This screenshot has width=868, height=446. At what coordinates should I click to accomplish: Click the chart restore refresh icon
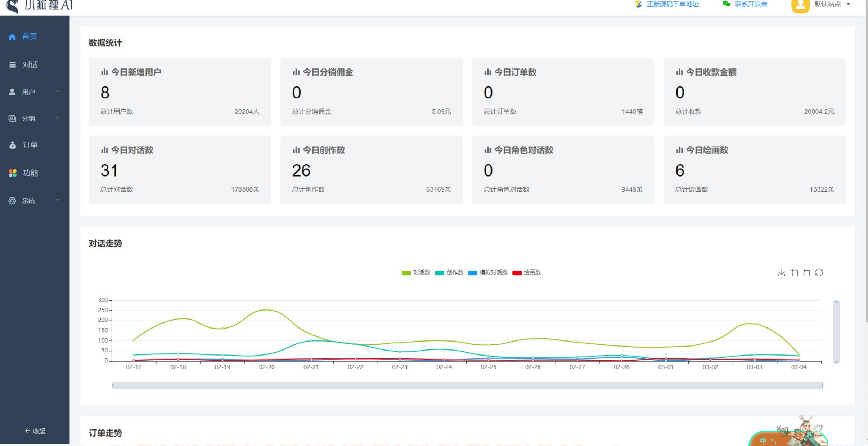click(x=819, y=273)
